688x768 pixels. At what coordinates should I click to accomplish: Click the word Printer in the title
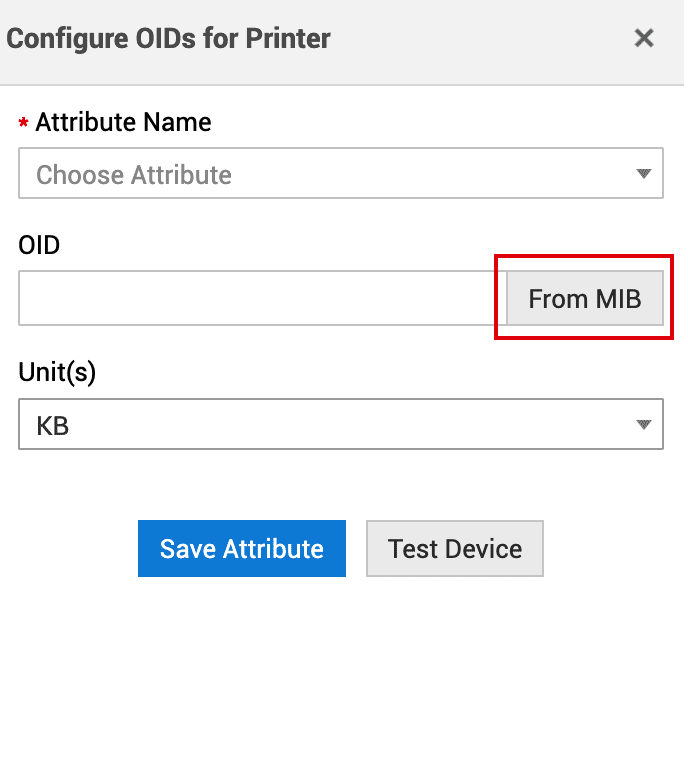pyautogui.click(x=288, y=39)
